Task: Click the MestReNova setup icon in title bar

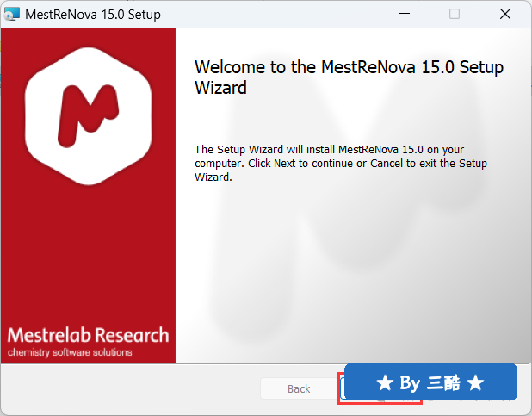Action: pos(11,15)
